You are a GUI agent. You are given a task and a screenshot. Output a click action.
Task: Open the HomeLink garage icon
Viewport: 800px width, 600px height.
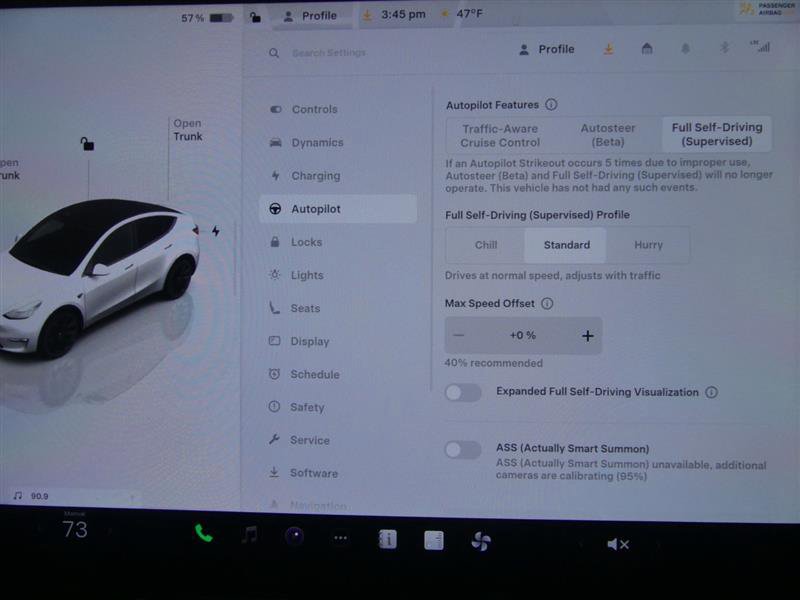pos(645,49)
